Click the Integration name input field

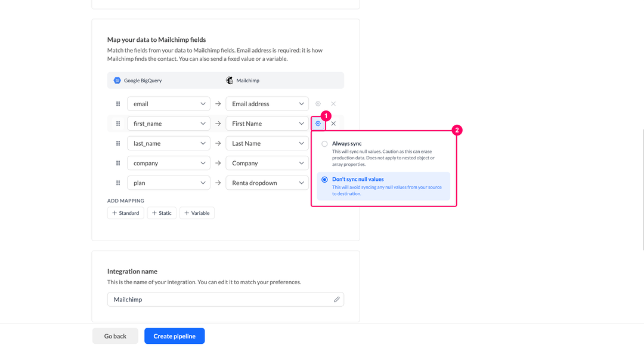225,300
